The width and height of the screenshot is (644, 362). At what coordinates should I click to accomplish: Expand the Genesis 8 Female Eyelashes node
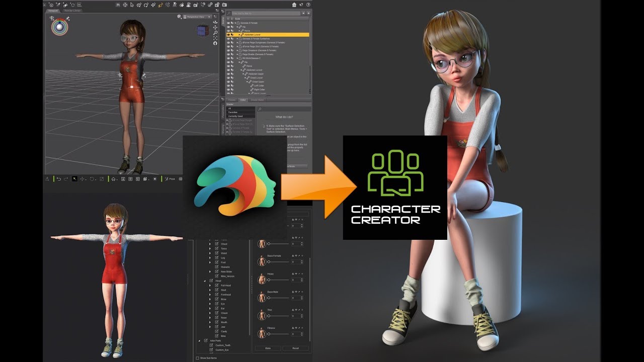click(237, 39)
